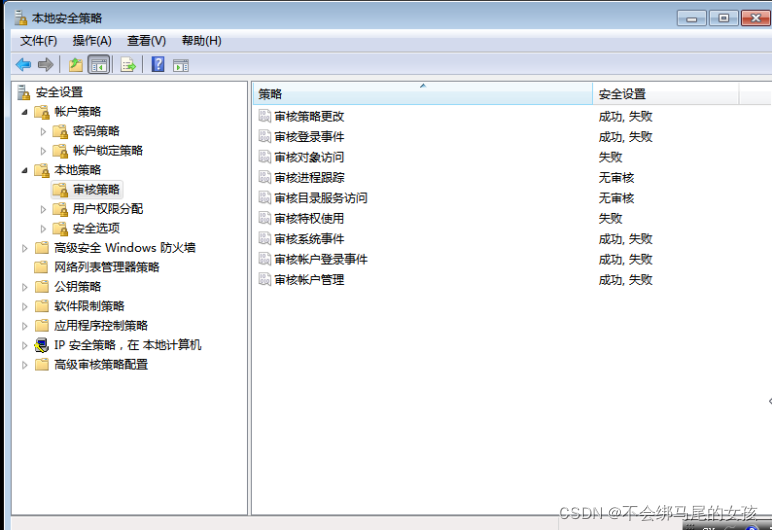Open the 文件(F) menu
This screenshot has height=531, width=773.
38,41
